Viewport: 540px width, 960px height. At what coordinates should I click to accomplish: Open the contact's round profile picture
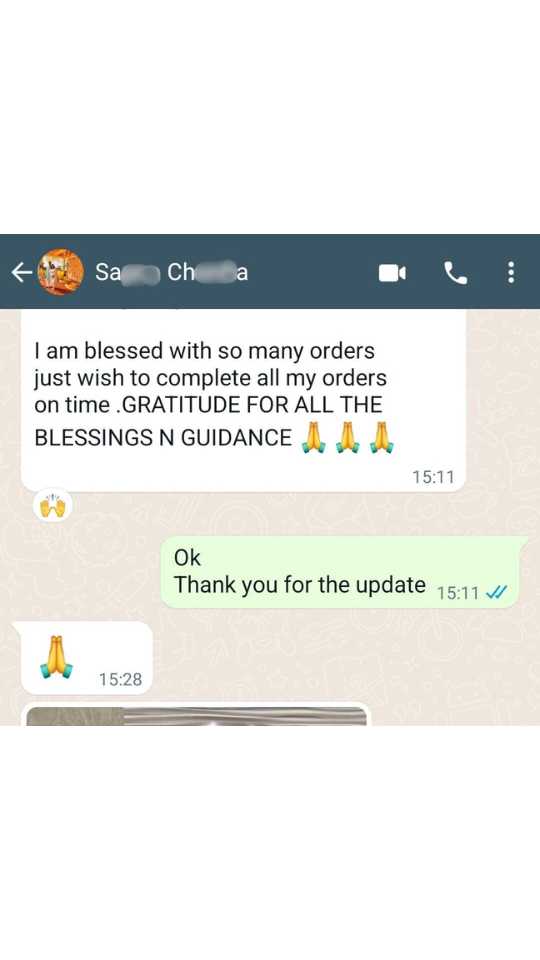click(x=61, y=272)
